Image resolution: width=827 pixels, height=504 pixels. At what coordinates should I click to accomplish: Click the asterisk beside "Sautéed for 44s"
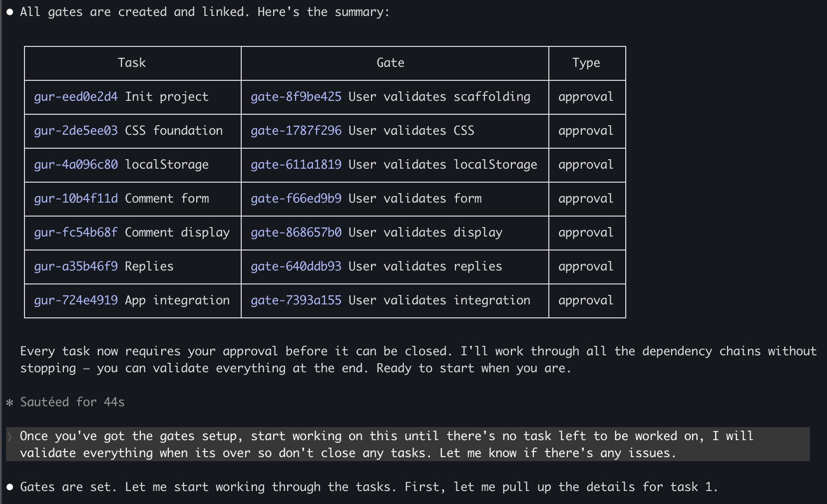(x=9, y=403)
